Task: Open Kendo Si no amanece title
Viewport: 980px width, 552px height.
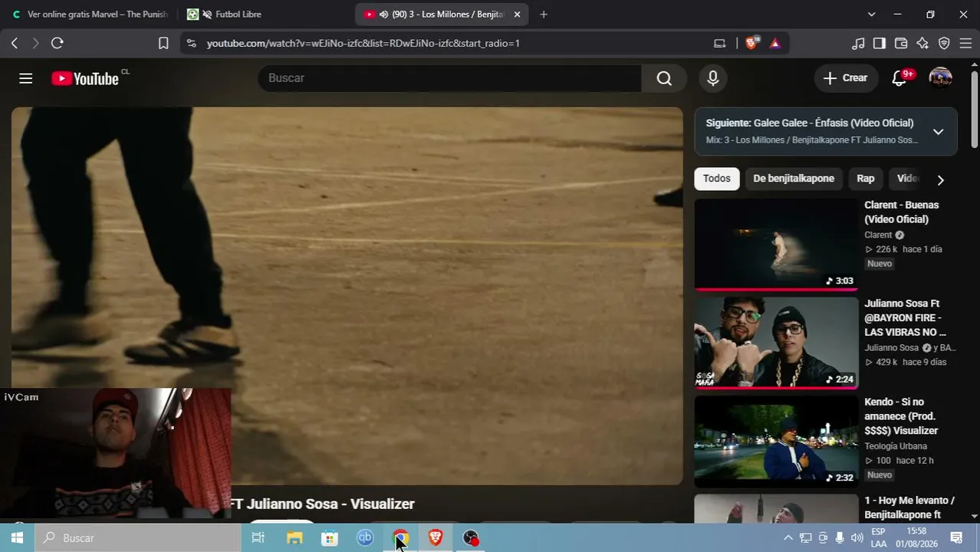Action: pos(902,416)
